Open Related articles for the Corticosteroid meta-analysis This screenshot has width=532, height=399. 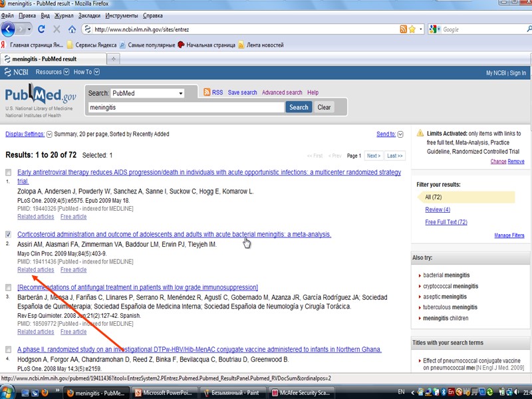click(x=36, y=270)
